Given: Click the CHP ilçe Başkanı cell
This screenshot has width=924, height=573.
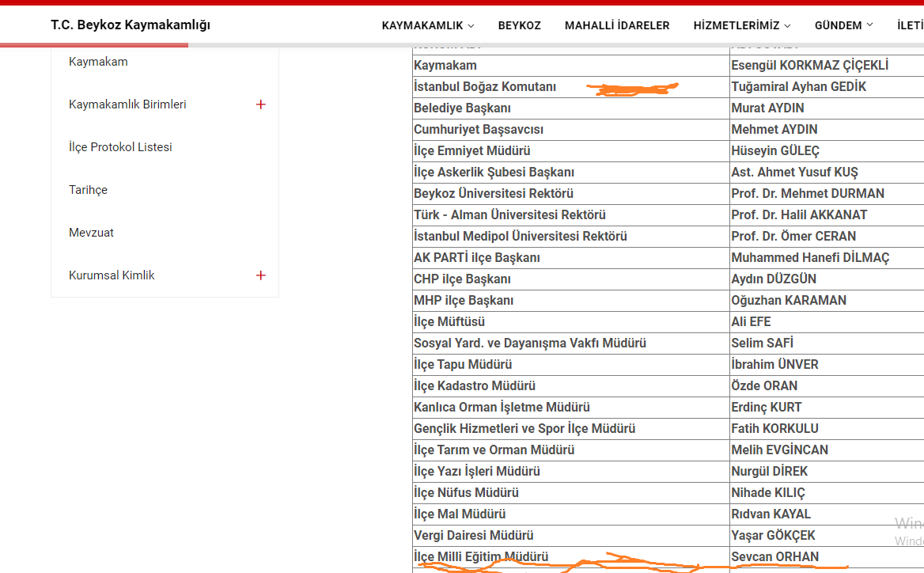Looking at the screenshot, I should (571, 279).
